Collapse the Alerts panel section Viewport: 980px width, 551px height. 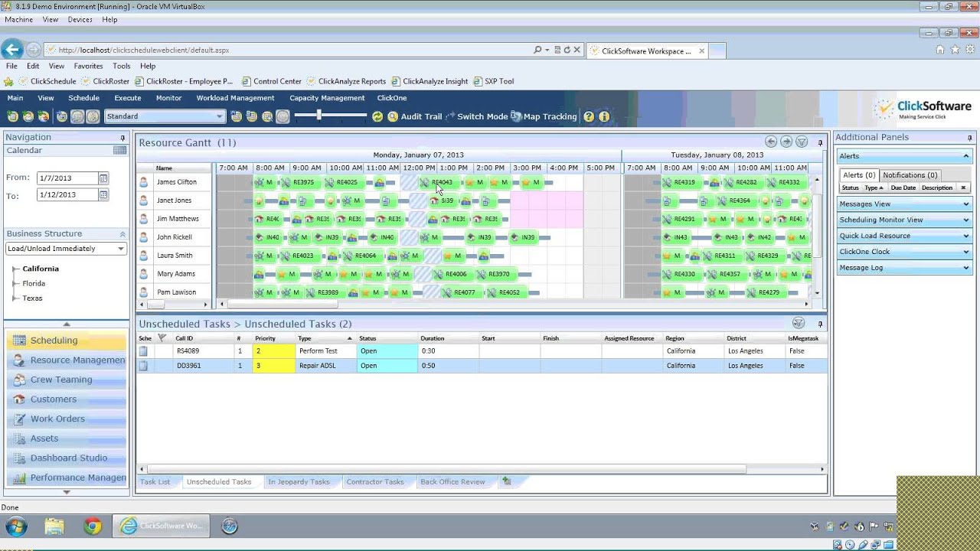click(965, 156)
